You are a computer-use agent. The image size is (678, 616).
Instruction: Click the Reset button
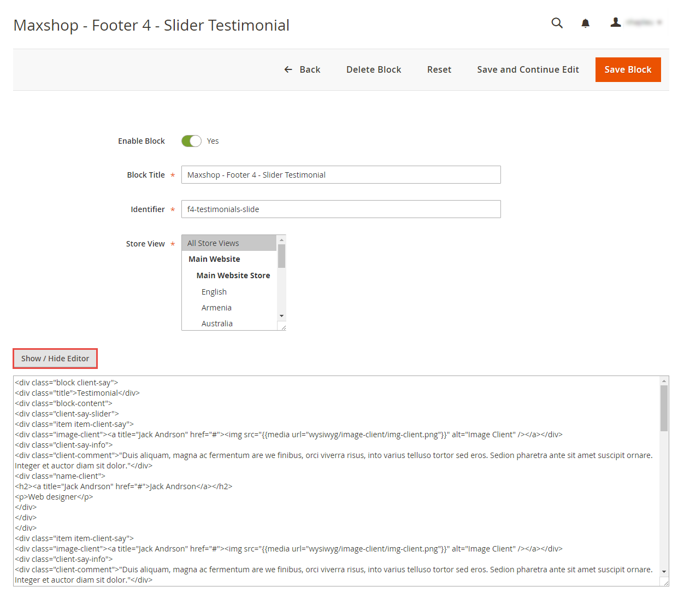click(439, 69)
